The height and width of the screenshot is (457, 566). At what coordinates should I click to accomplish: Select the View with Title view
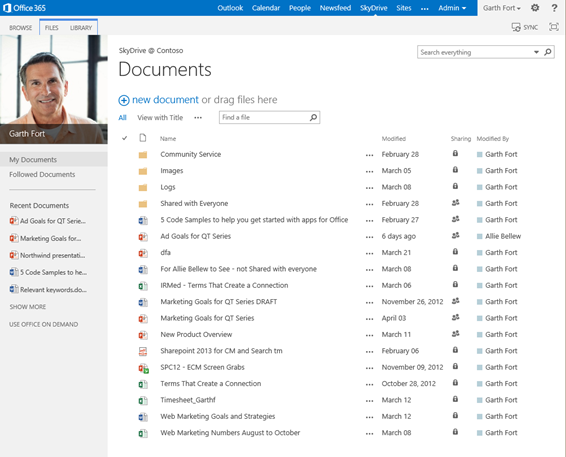tap(160, 117)
